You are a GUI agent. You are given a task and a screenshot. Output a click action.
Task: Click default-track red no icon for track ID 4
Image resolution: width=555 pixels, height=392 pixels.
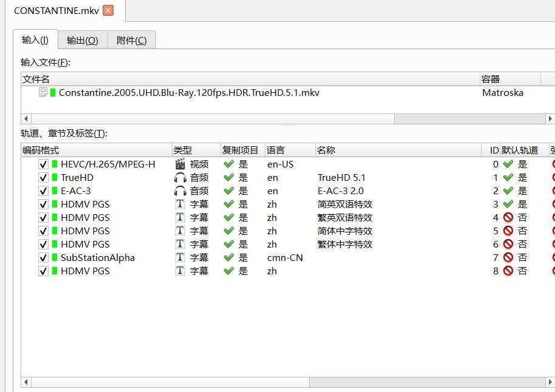508,218
